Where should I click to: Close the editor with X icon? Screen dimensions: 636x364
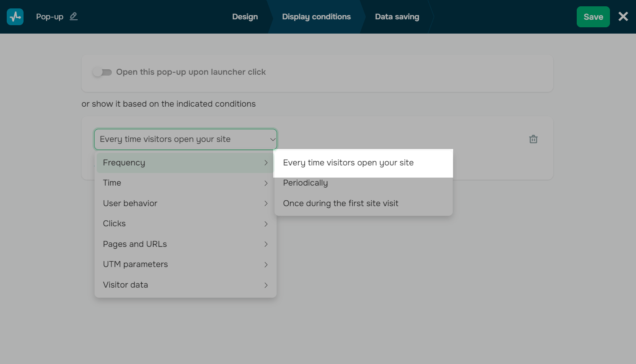[x=623, y=17]
